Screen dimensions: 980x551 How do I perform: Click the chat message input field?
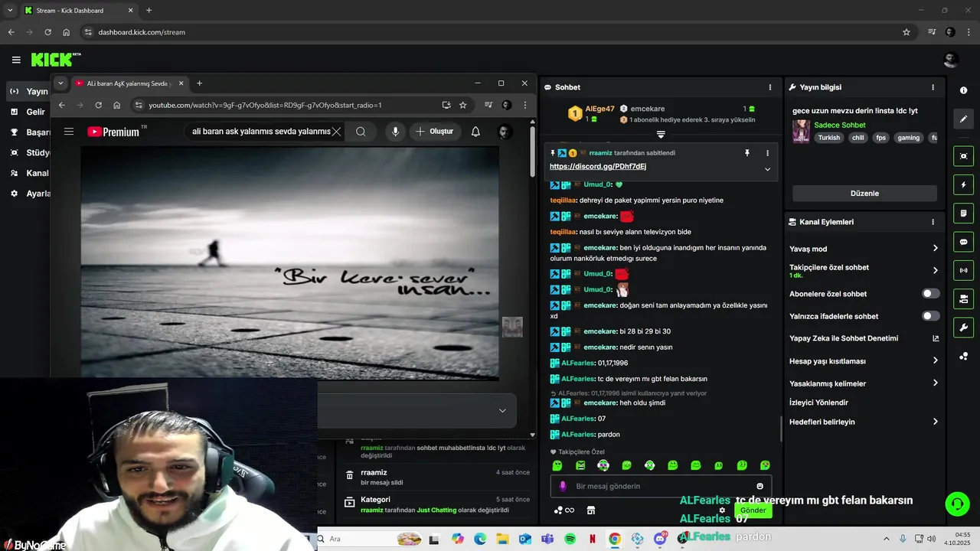tap(660, 486)
